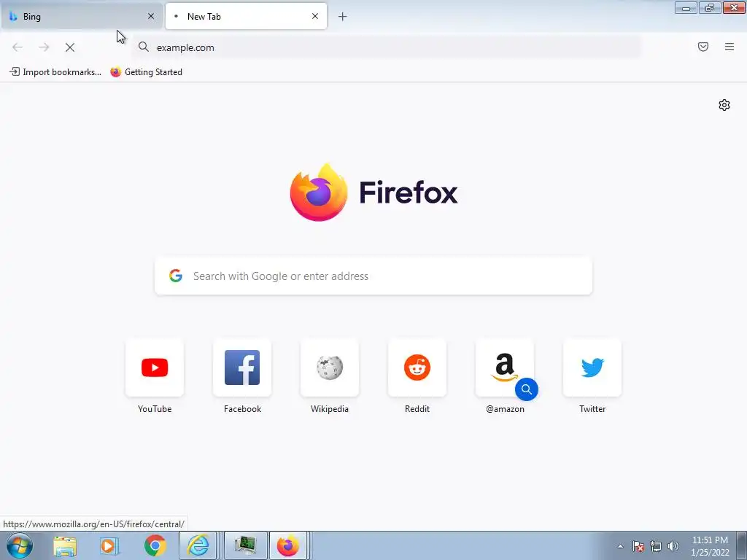Open a new tab with plus button

343,17
